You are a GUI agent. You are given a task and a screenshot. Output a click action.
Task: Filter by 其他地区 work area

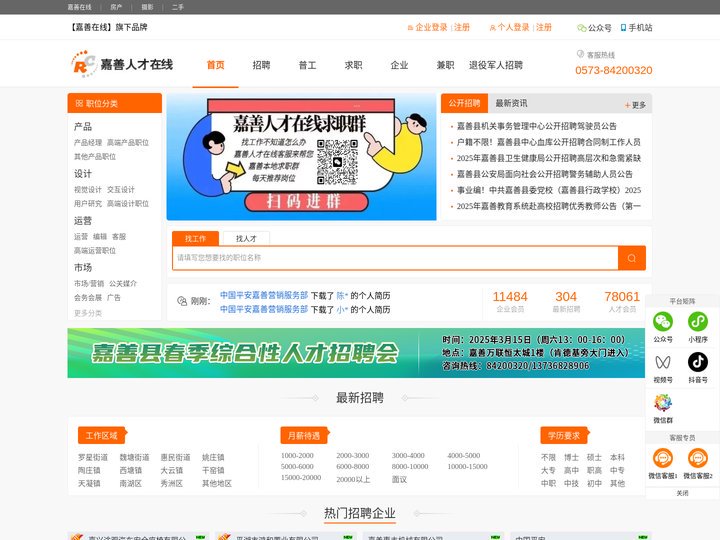pyautogui.click(x=217, y=484)
